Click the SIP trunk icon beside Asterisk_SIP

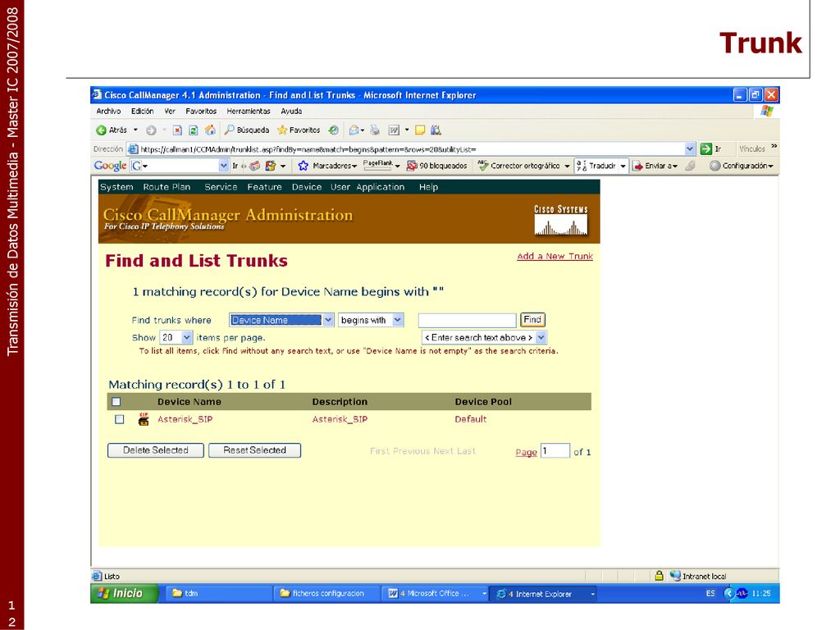click(143, 419)
